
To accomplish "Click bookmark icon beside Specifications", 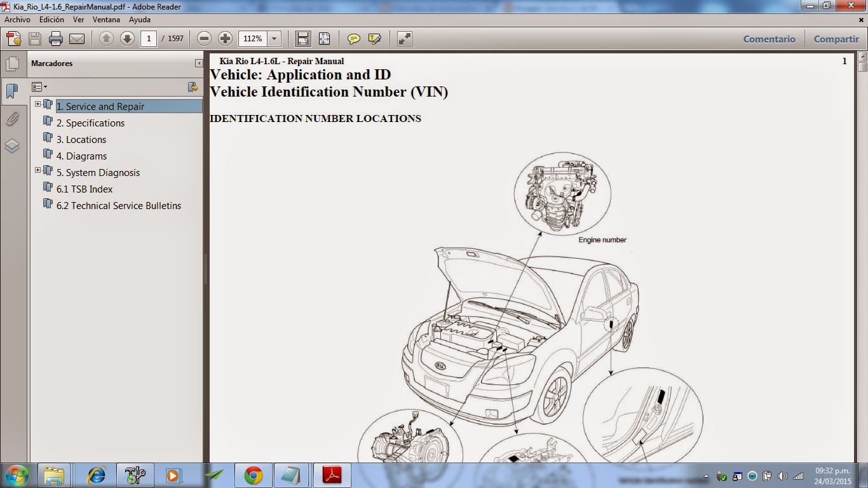I will tap(48, 121).
